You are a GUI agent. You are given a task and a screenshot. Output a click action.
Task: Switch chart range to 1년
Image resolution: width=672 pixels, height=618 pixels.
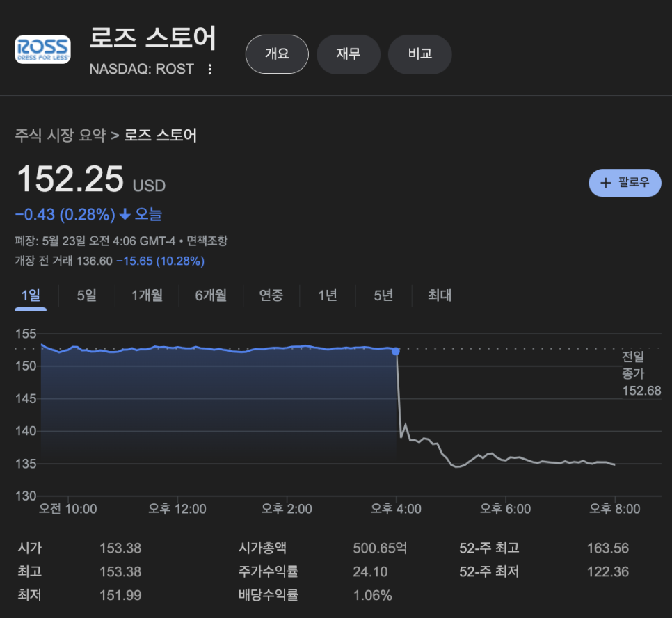(x=328, y=295)
